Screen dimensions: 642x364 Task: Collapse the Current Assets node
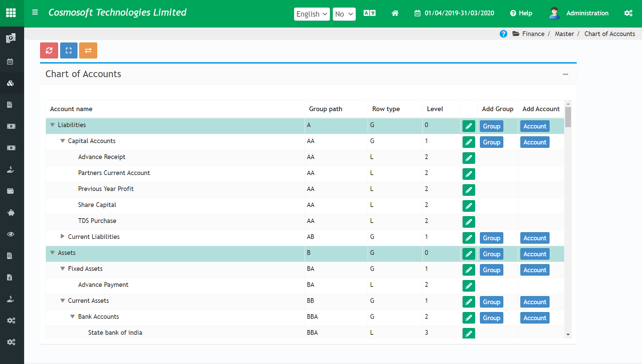63,300
